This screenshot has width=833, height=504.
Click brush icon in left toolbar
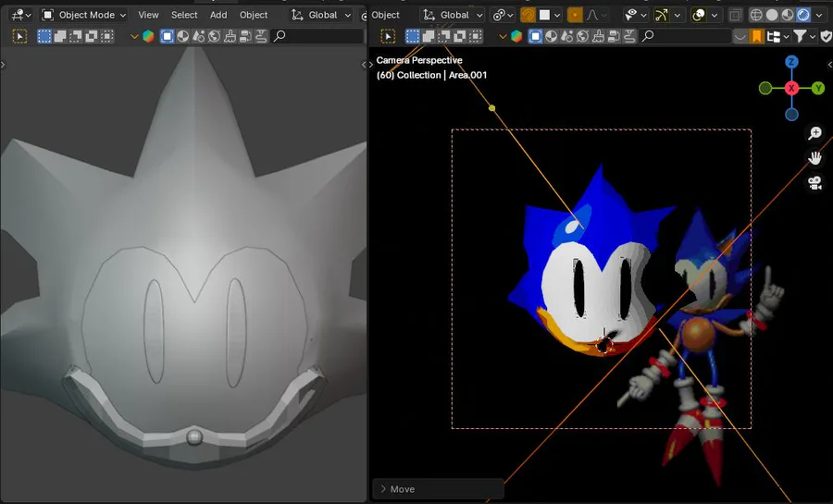[230, 36]
